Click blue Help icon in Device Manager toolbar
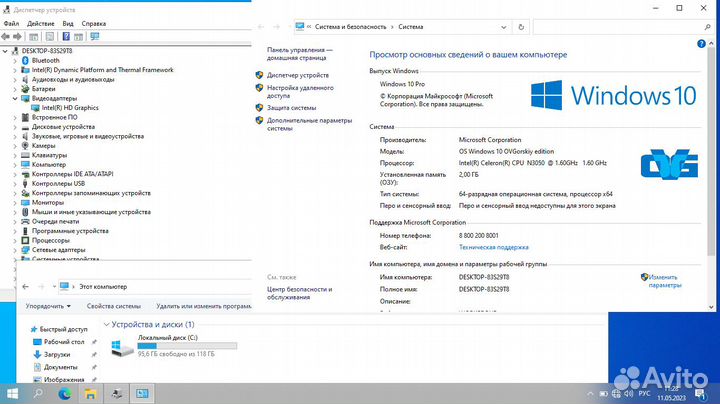This screenshot has width=720, height=404. [66, 36]
